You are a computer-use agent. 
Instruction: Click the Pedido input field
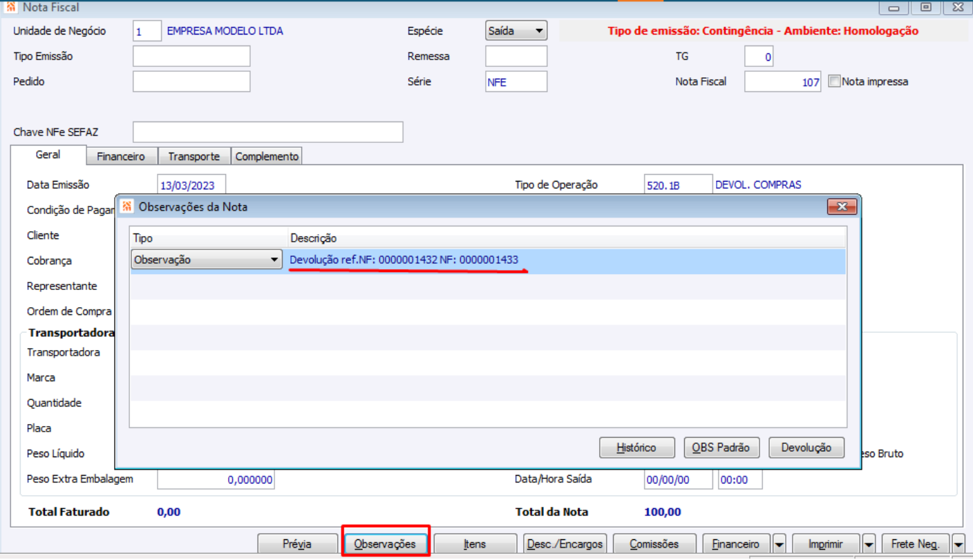(x=191, y=81)
